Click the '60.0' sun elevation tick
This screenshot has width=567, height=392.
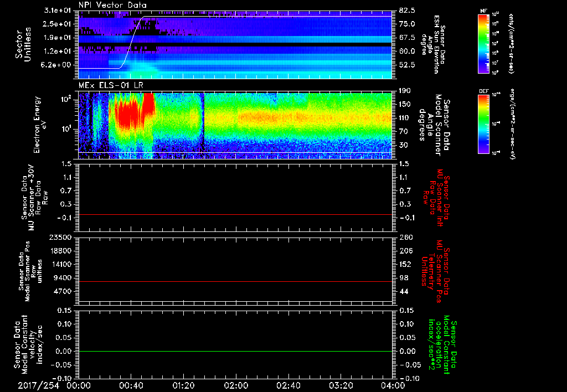pos(407,51)
